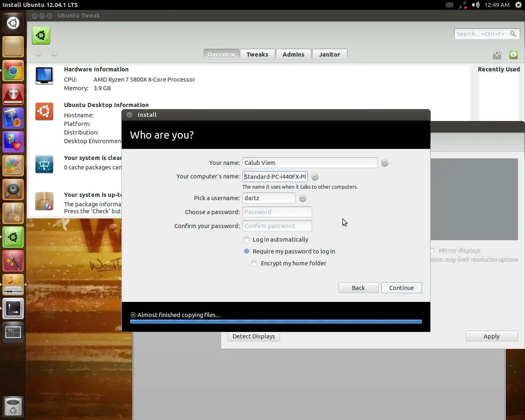Click the Recently Used heading
The image size is (525, 420).
tap(499, 69)
